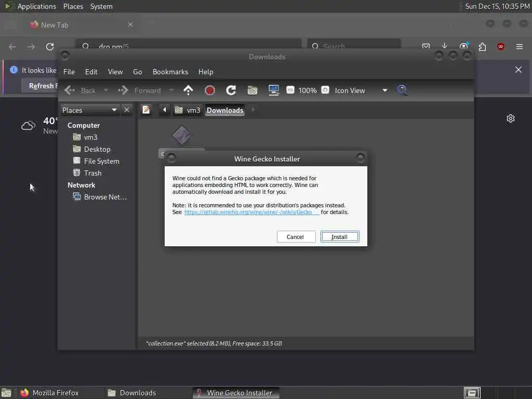Go Back in file manager toolbar
Screen dimensions: 532x399
(80, 90)
